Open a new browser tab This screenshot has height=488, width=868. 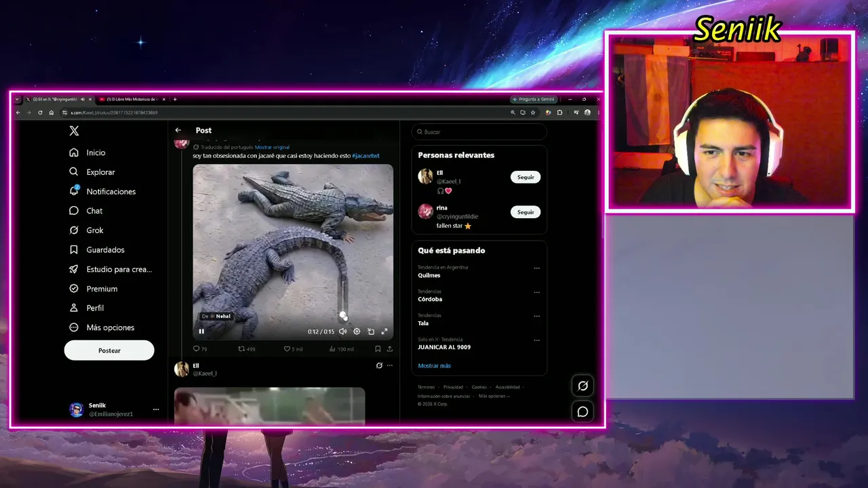click(x=175, y=99)
